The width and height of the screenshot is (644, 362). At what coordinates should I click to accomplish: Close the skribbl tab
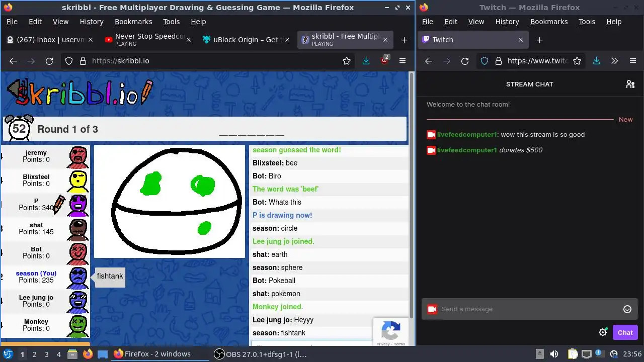coord(385,40)
